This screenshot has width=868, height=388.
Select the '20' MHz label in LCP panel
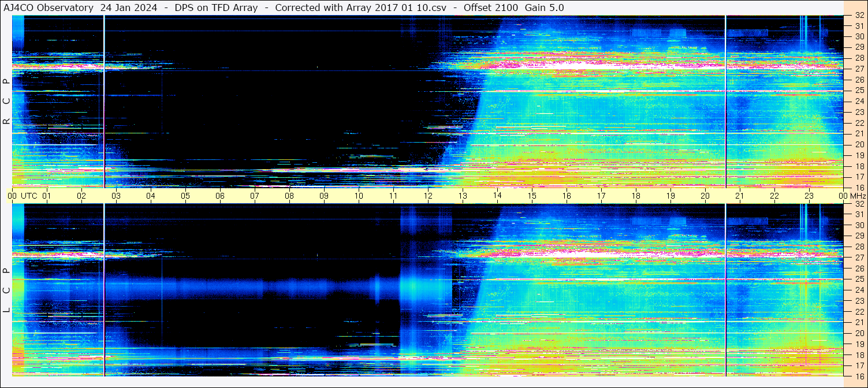pyautogui.click(x=859, y=333)
